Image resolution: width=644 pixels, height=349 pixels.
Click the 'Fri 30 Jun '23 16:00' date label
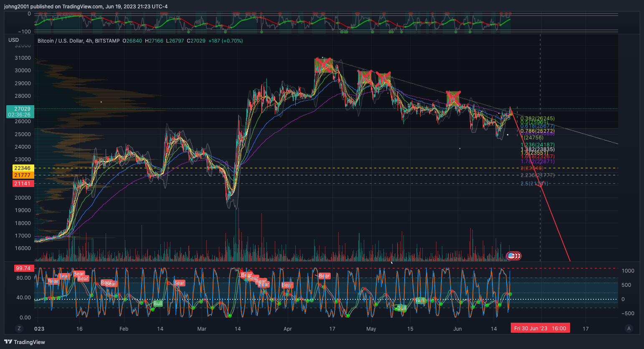click(x=540, y=328)
